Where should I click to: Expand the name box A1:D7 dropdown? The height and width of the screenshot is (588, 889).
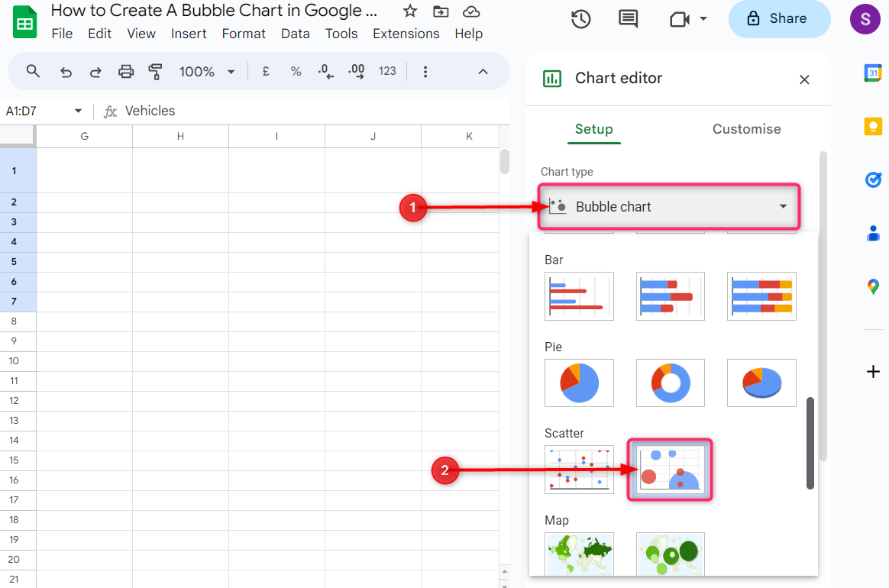click(x=78, y=111)
